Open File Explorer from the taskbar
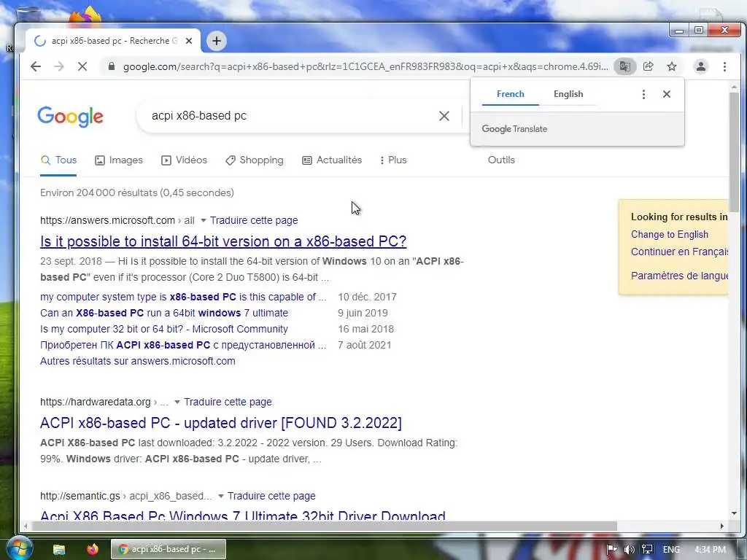Image resolution: width=747 pixels, height=560 pixels. click(59, 549)
